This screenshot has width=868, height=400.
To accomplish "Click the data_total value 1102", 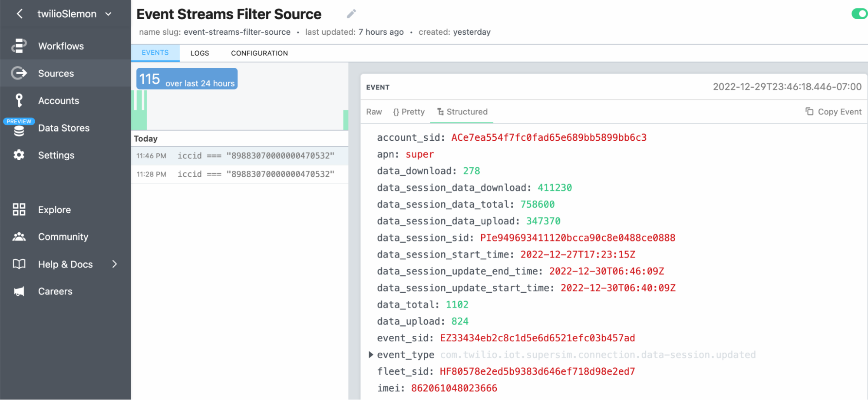I will [457, 304].
